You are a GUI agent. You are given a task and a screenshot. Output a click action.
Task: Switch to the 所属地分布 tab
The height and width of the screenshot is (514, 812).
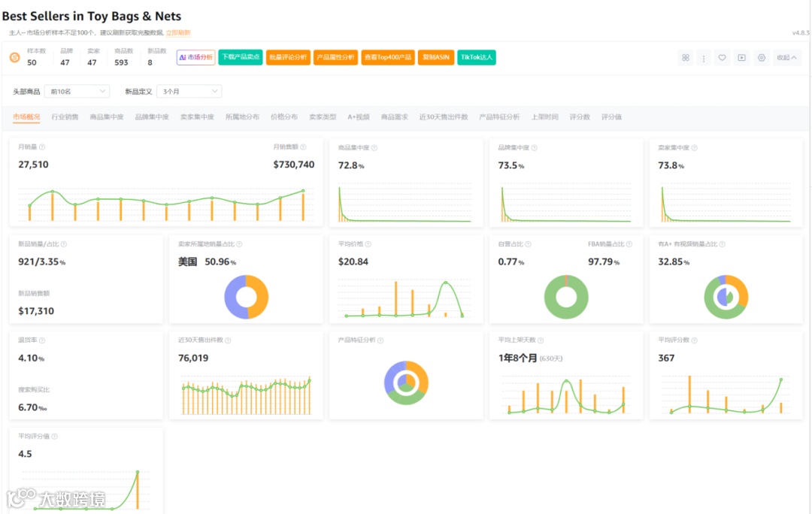[242, 117]
